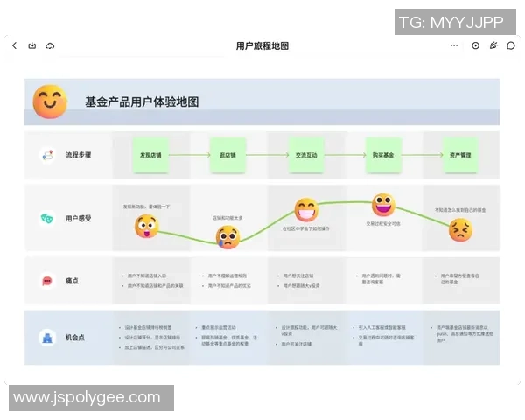This screenshot has height=420, width=525.
Task: Select the caption 交易过程安全可信
Action: pyautogui.click(x=383, y=223)
